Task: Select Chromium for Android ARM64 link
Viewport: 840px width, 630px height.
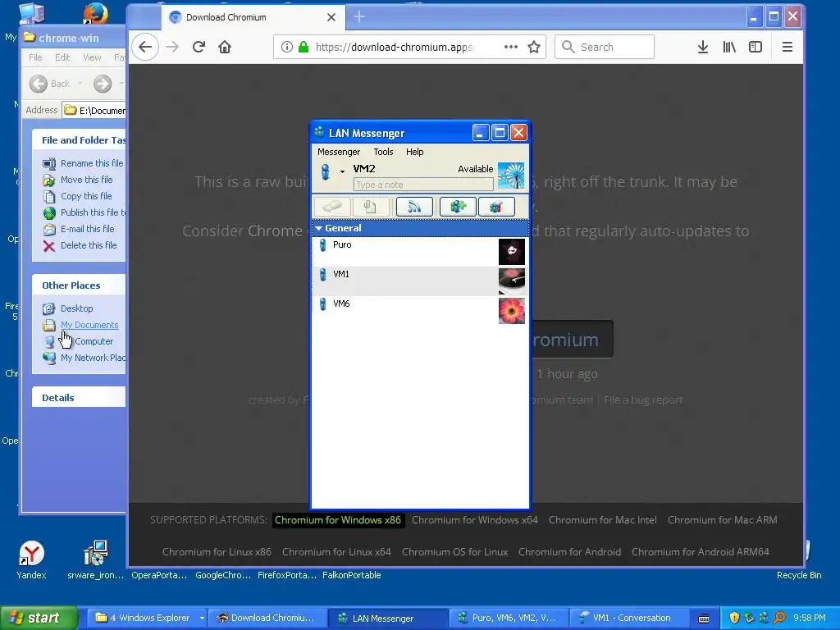Action: coord(701,552)
